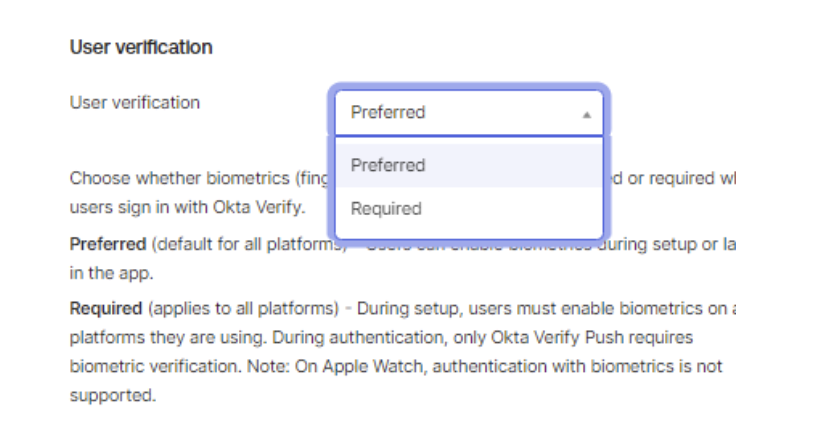Select the Preferred option in the list

388,165
